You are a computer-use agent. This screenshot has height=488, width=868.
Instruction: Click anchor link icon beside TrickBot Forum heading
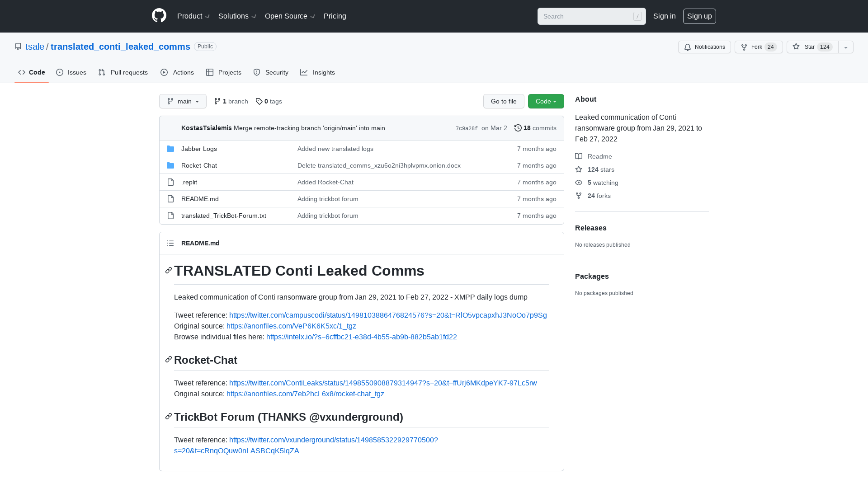point(169,416)
